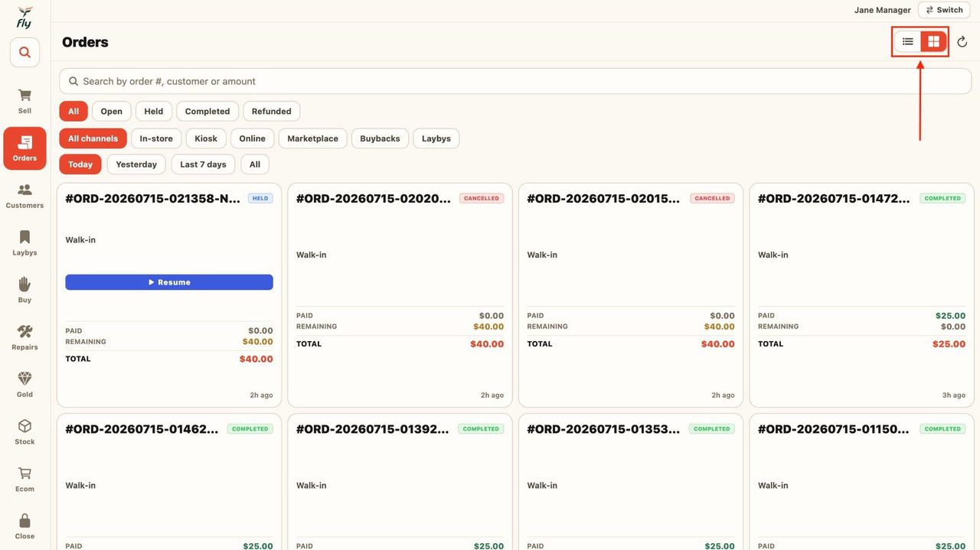Open the red search magnifier button

24,52
